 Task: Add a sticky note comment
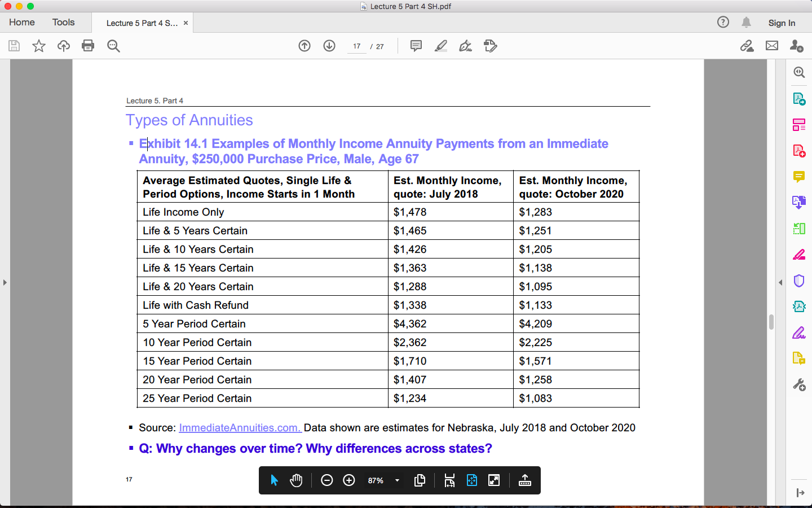416,46
